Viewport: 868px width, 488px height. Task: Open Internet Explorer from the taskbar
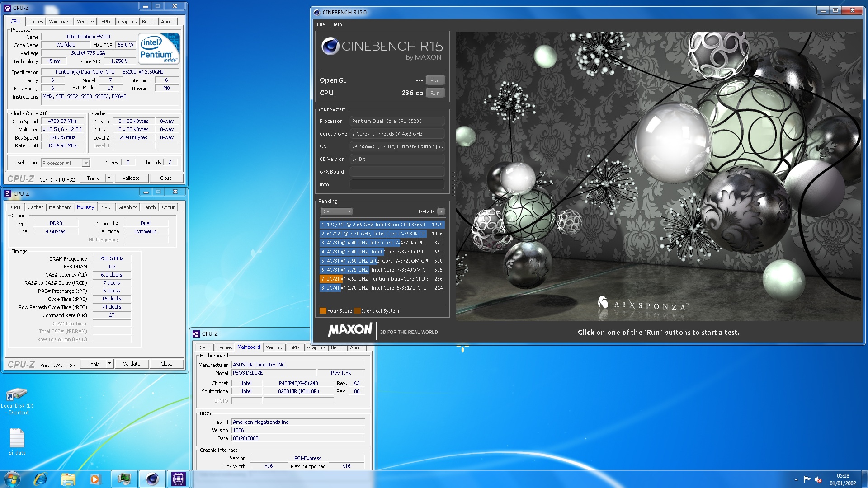click(x=40, y=479)
